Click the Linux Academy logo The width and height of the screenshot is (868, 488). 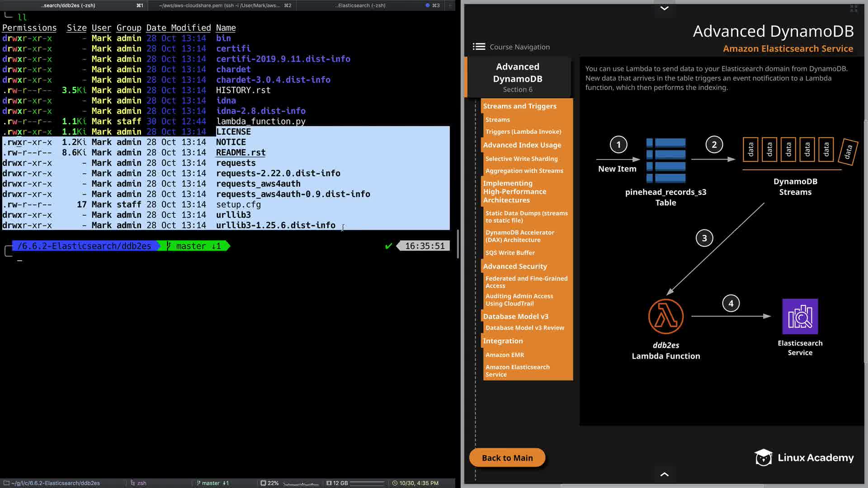pyautogui.click(x=804, y=457)
